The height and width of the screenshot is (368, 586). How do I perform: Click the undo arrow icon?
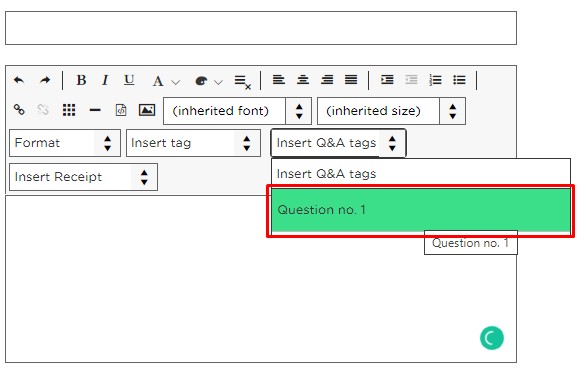pyautogui.click(x=19, y=80)
